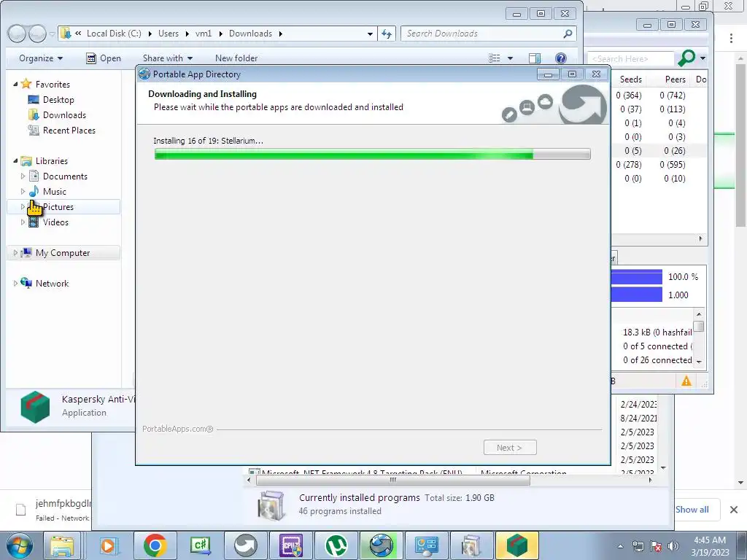Click Local Disk (C:) in address bar
This screenshot has height=560, width=747.
pos(114,34)
